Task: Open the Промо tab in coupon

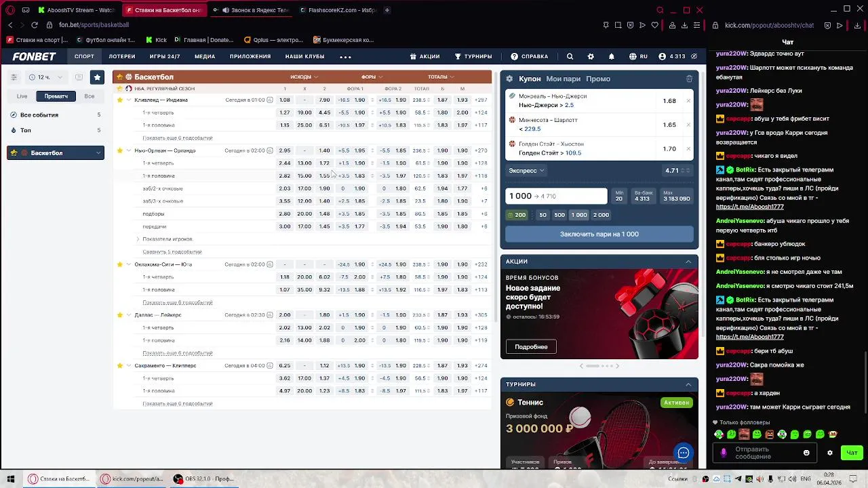Action: pyautogui.click(x=598, y=79)
